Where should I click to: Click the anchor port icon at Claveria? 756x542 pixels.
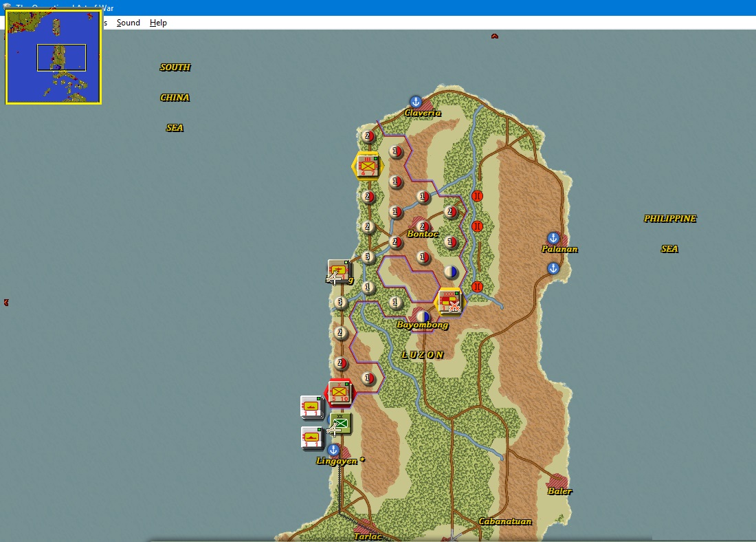click(416, 102)
